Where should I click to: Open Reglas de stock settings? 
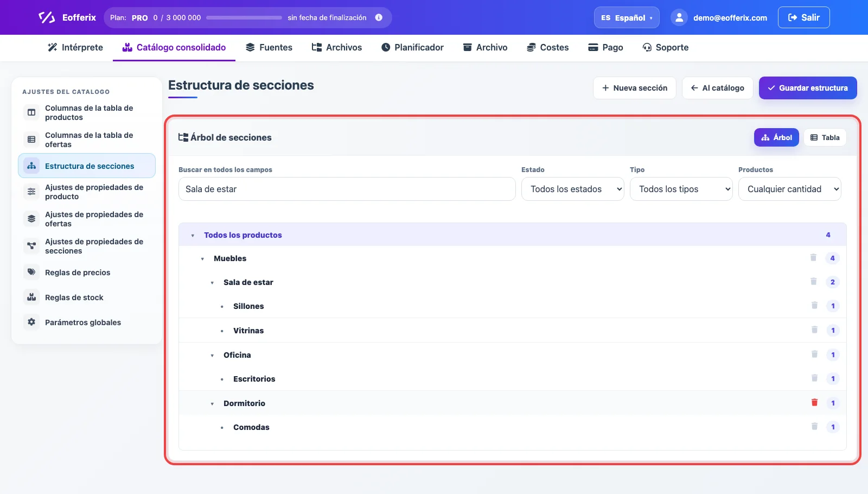click(87, 297)
